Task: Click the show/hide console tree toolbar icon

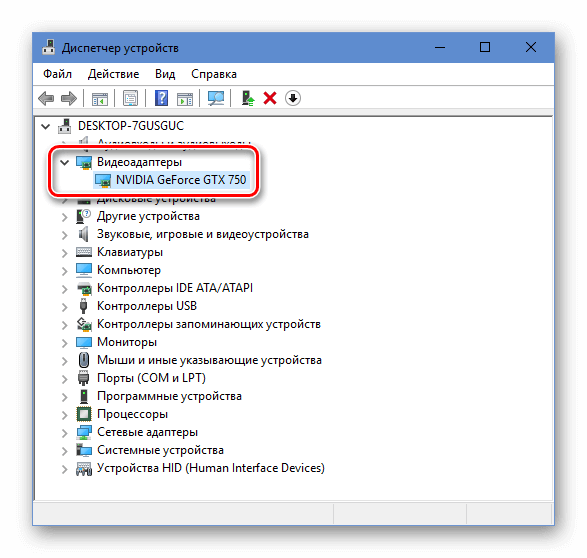Action: [x=100, y=99]
